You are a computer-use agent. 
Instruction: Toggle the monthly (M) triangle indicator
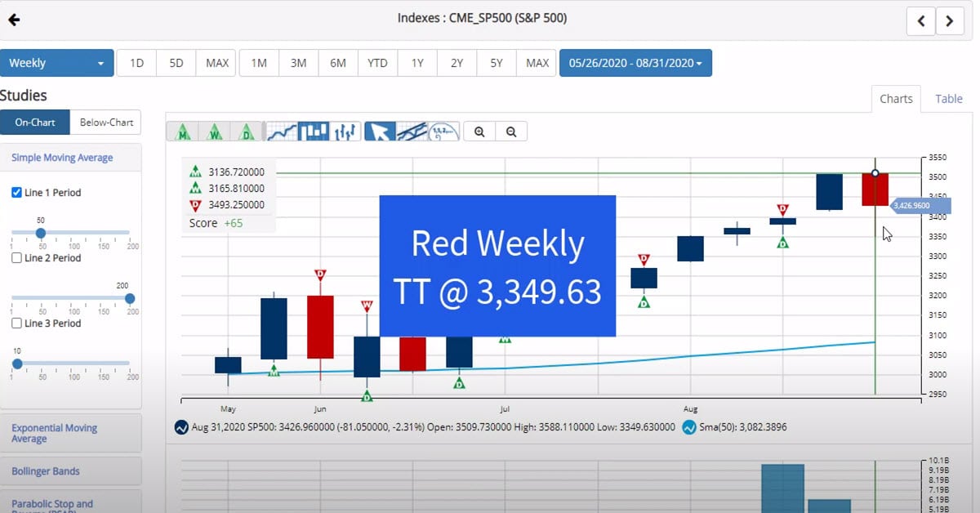pyautogui.click(x=184, y=132)
